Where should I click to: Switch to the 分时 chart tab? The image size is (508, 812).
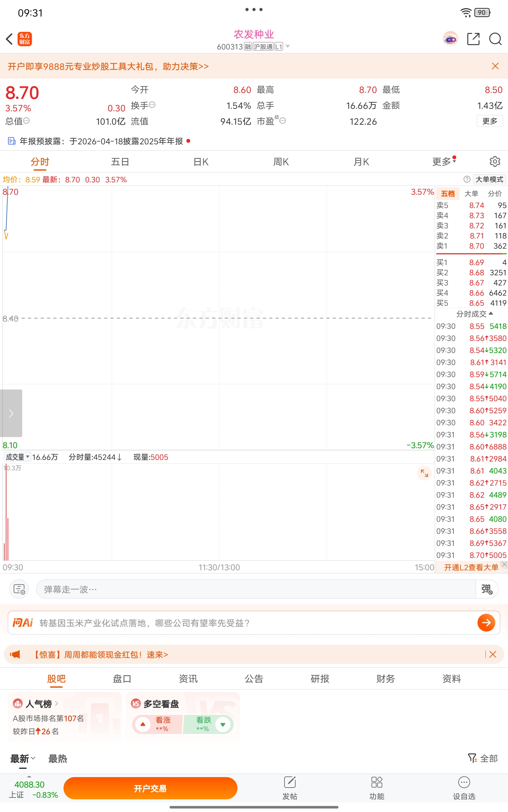[40, 161]
